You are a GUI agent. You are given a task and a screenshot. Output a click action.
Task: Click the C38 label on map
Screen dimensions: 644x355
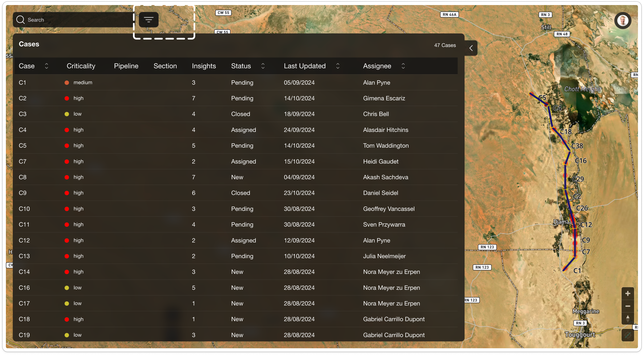tap(577, 146)
